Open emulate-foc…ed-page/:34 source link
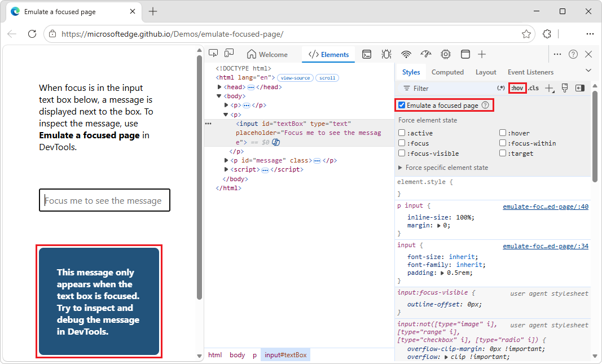Screen dimensions: 602x364 [546, 246]
